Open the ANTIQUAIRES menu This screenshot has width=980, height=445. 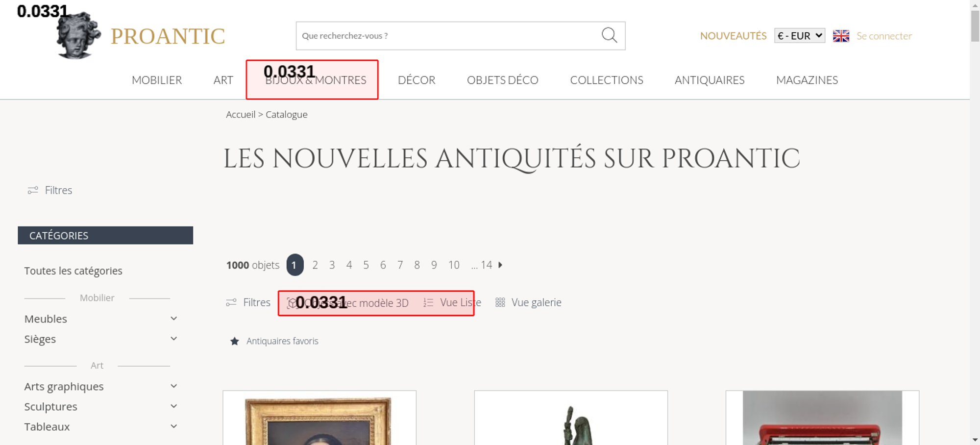click(710, 80)
